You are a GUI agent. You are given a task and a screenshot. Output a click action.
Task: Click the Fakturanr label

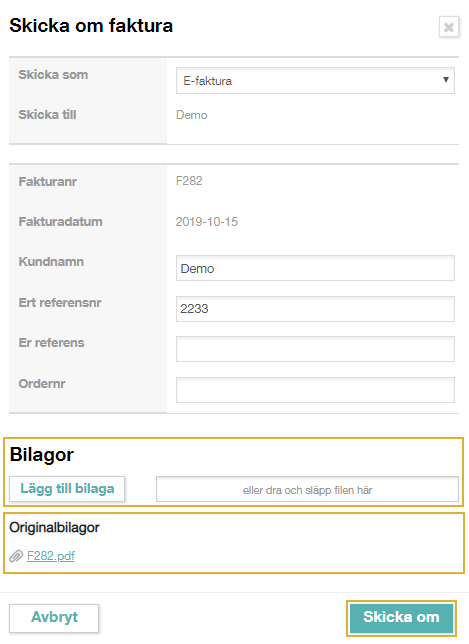tap(48, 182)
